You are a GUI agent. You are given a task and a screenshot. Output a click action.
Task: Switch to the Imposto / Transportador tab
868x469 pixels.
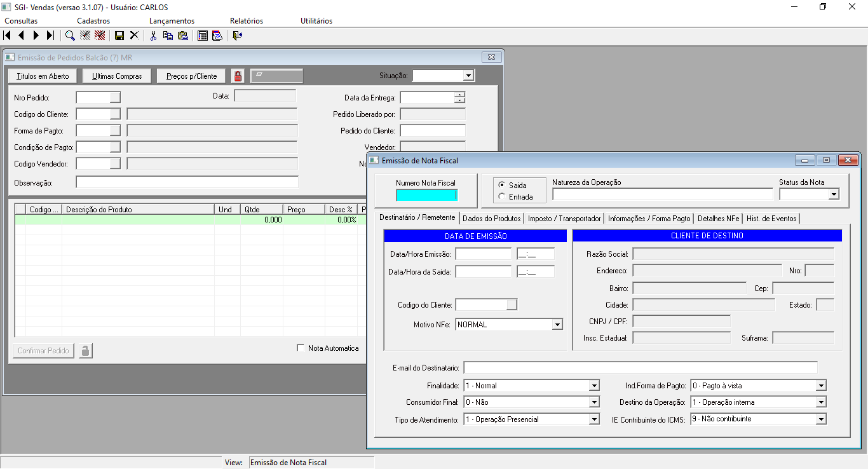pos(564,219)
